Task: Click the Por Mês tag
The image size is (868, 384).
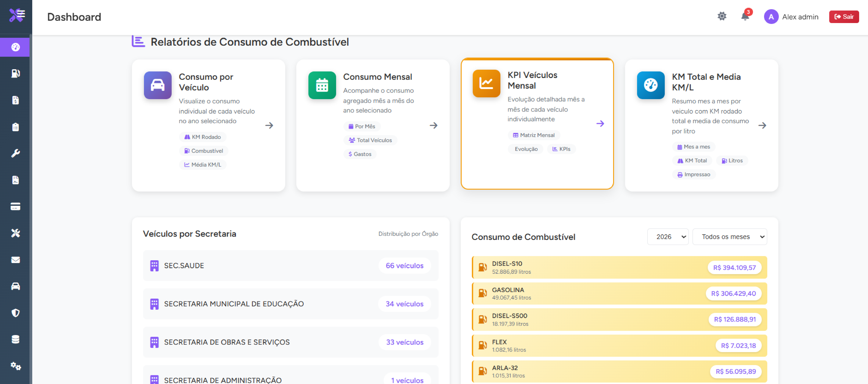Action: 362,126
